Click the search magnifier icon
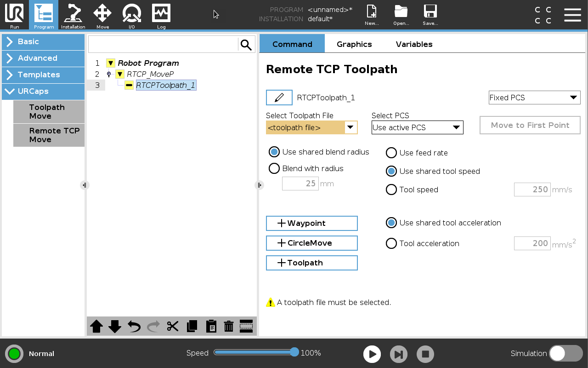The image size is (588, 368). (x=246, y=45)
